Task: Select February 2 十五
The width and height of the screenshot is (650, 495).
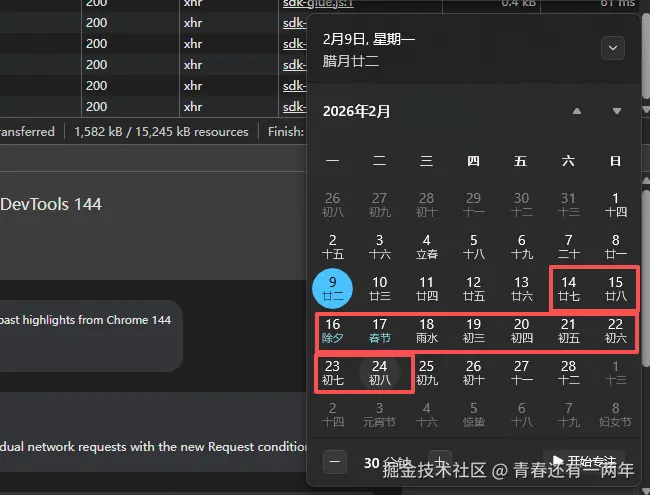Action: pyautogui.click(x=332, y=246)
